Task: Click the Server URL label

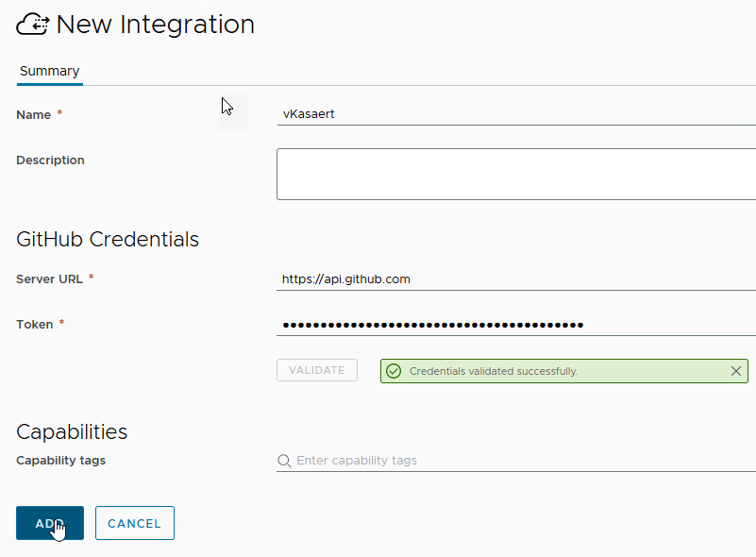Action: coord(50,279)
